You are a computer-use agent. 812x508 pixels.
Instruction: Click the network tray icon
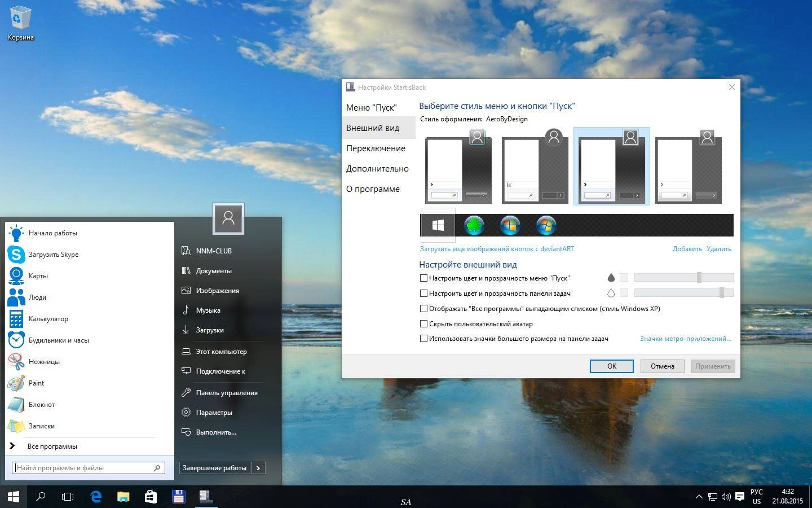[x=713, y=497]
